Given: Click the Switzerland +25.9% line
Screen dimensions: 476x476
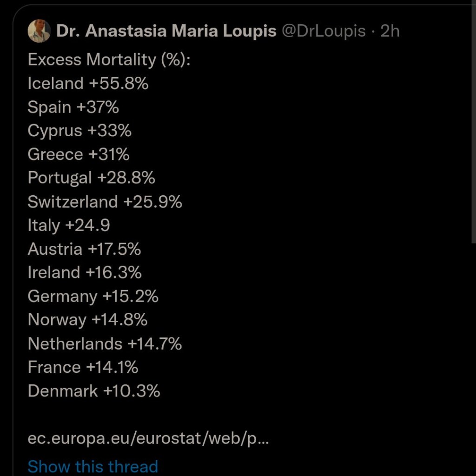Looking at the screenshot, I should (x=105, y=202).
